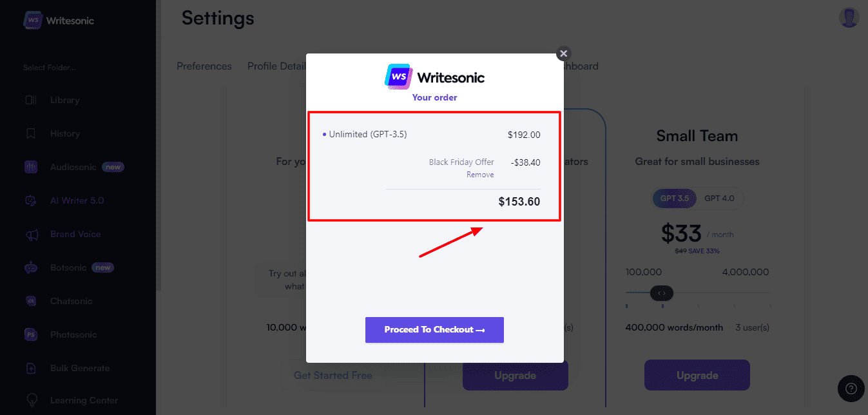868x415 pixels.
Task: Select the GPT 3.5 toggle option
Action: (675, 198)
